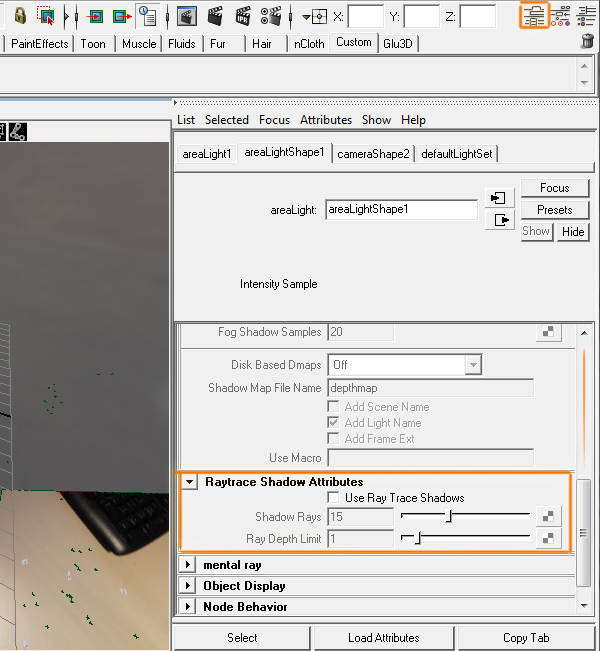Toggle the construction history icon
This screenshot has height=651, width=600.
(x=147, y=17)
